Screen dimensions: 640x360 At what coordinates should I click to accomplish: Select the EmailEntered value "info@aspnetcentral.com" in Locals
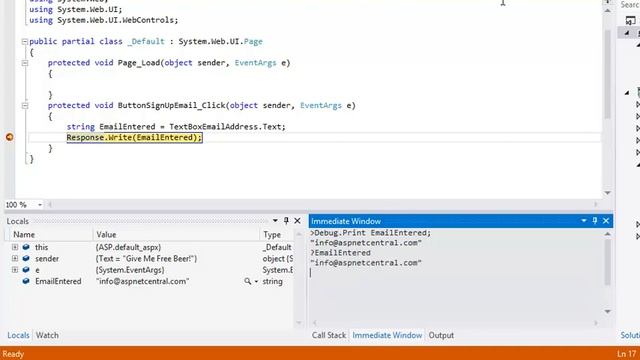(x=142, y=281)
